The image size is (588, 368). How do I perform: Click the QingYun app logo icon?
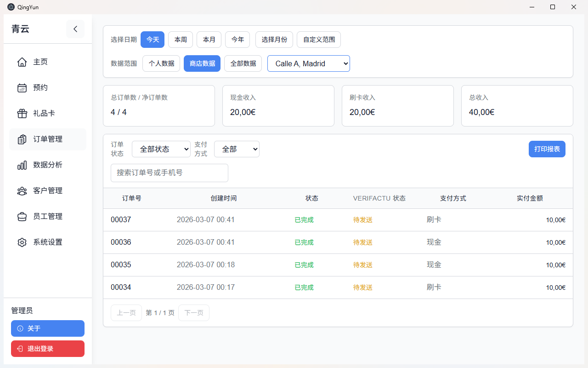click(x=11, y=7)
